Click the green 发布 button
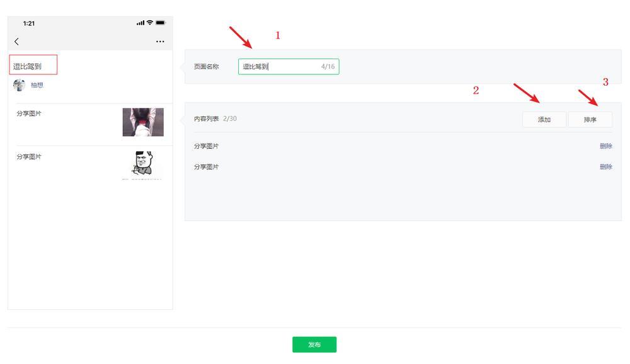The width and height of the screenshot is (630, 364). click(314, 344)
